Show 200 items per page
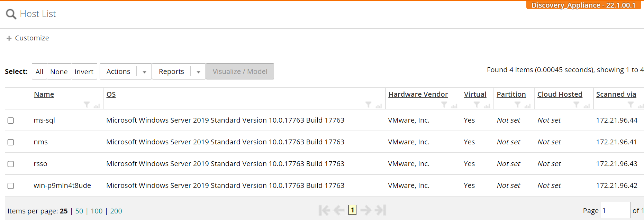 tap(116, 211)
